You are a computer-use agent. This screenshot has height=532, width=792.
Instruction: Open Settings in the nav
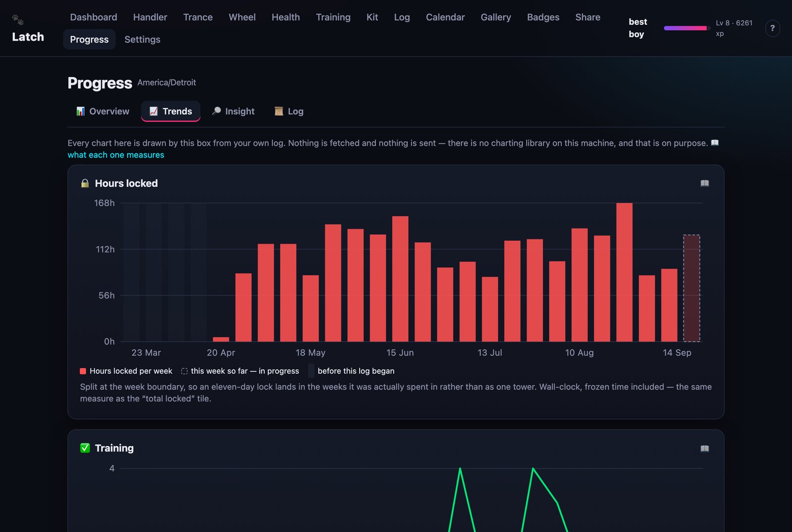click(142, 39)
